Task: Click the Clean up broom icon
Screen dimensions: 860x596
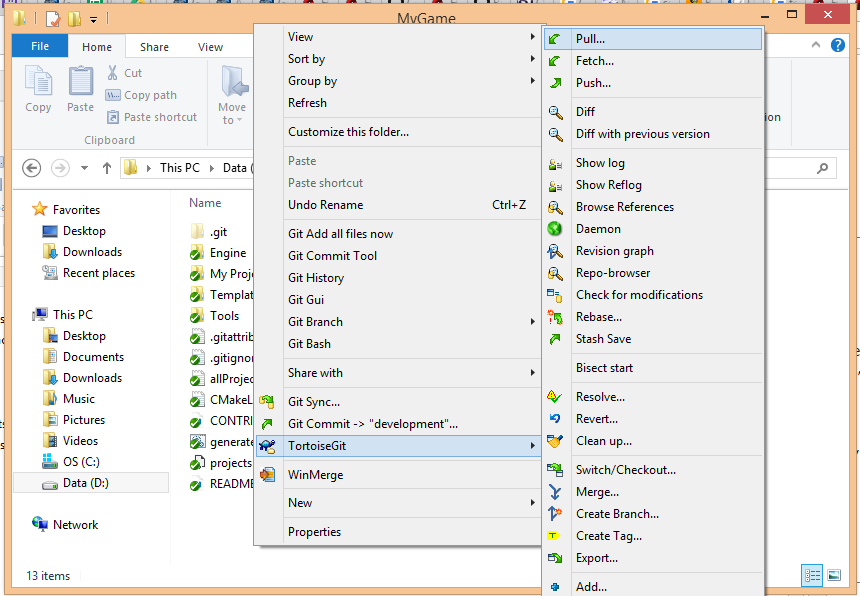Action: (x=555, y=441)
